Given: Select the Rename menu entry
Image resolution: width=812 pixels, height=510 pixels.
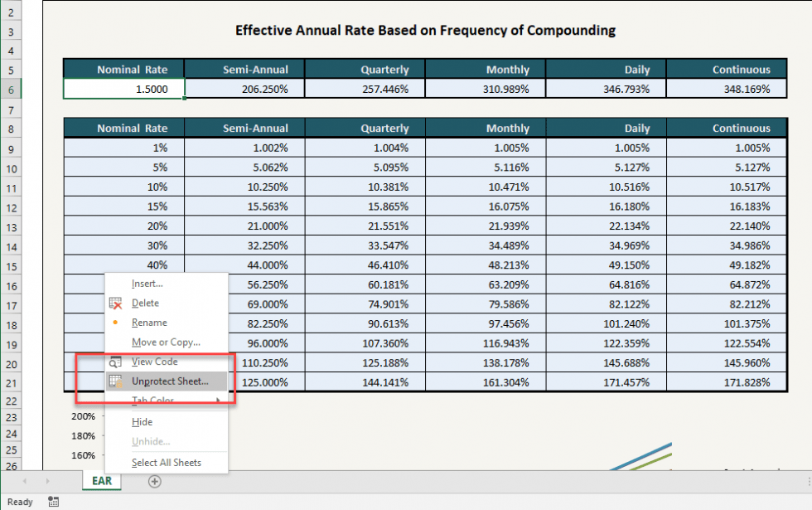Looking at the screenshot, I should click(147, 323).
